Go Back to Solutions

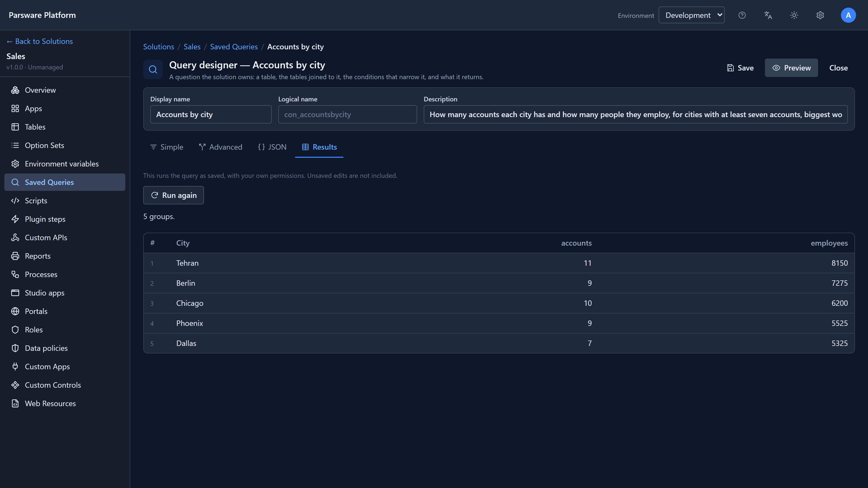pyautogui.click(x=40, y=41)
